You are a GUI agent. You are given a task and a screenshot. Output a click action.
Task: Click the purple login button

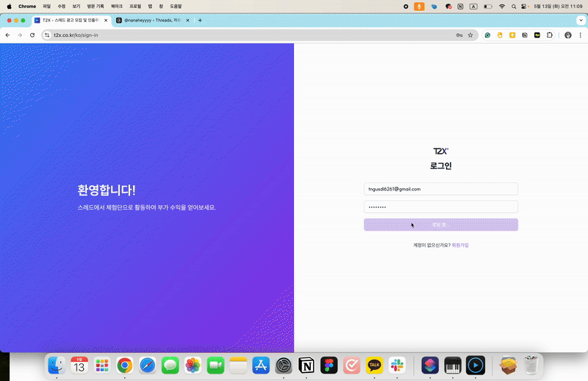pos(440,224)
